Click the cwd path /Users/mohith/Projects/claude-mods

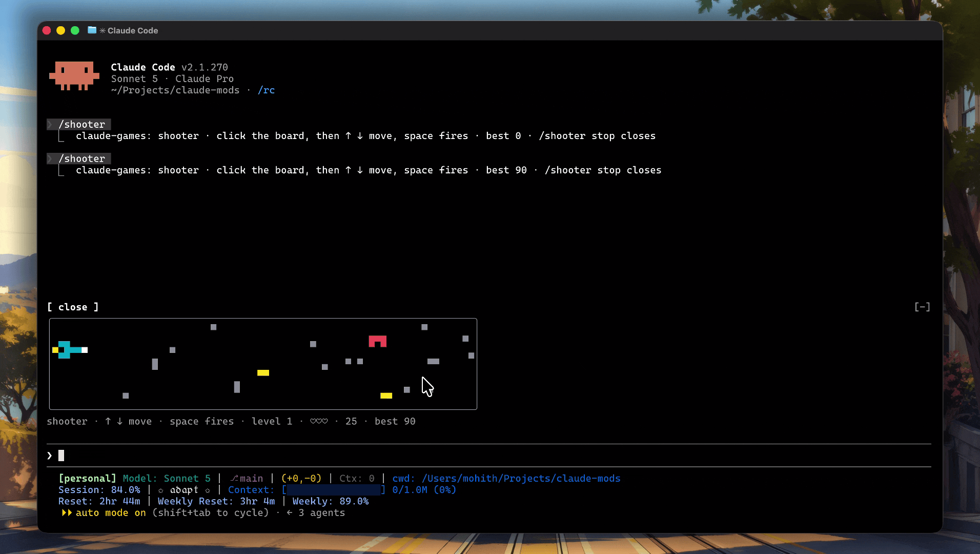521,479
